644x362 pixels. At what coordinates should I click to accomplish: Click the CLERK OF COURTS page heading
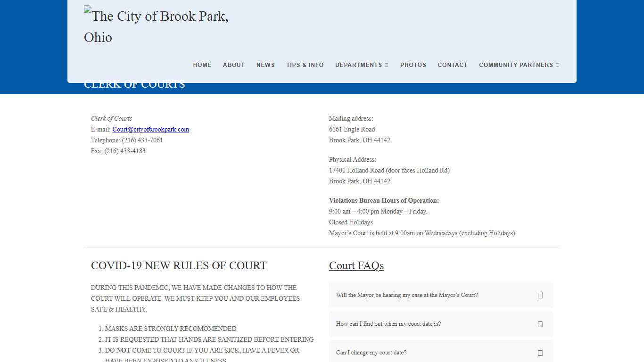134,84
